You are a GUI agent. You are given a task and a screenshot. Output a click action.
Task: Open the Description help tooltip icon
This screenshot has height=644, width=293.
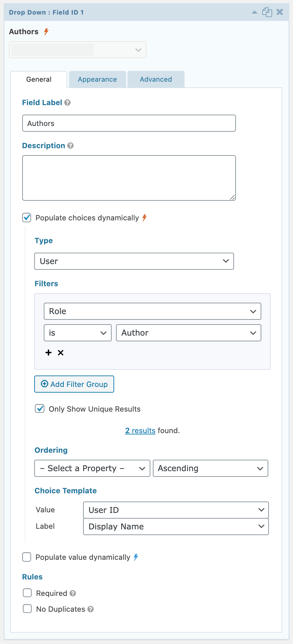pyautogui.click(x=70, y=146)
